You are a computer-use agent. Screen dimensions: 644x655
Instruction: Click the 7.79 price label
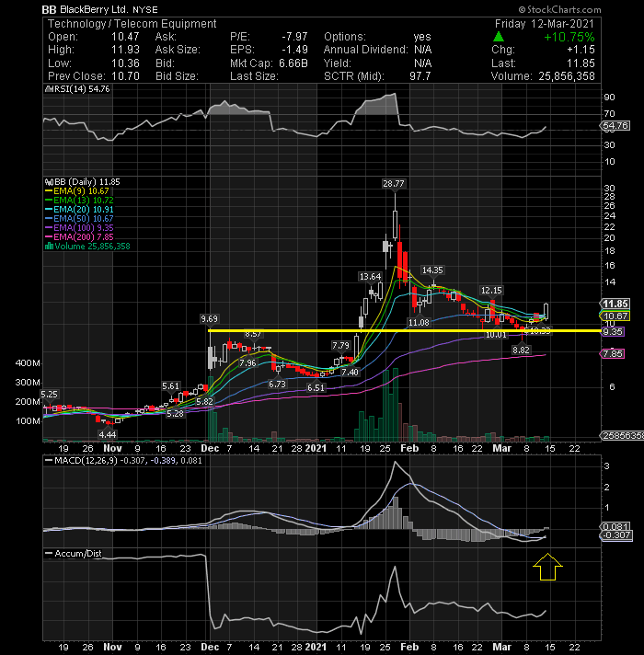340,346
